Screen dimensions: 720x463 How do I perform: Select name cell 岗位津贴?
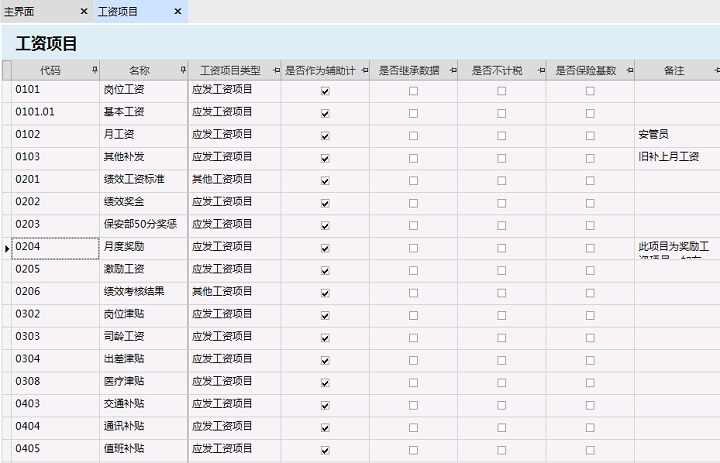(x=143, y=316)
